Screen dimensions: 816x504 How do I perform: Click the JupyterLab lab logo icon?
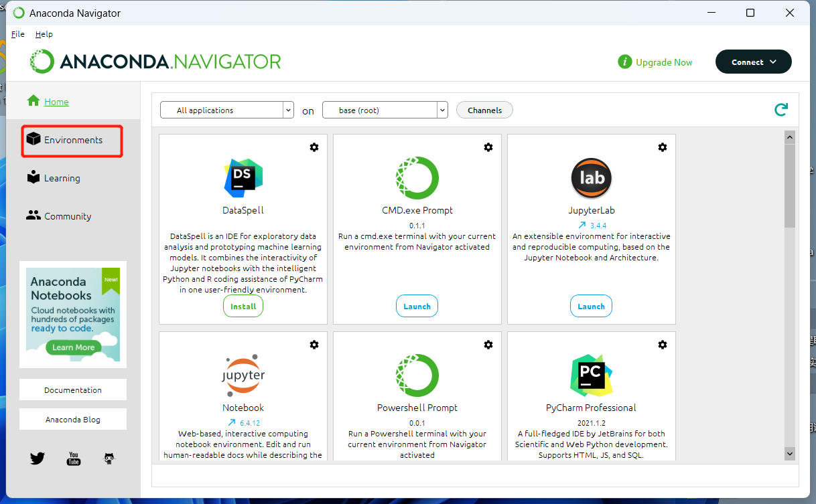592,178
